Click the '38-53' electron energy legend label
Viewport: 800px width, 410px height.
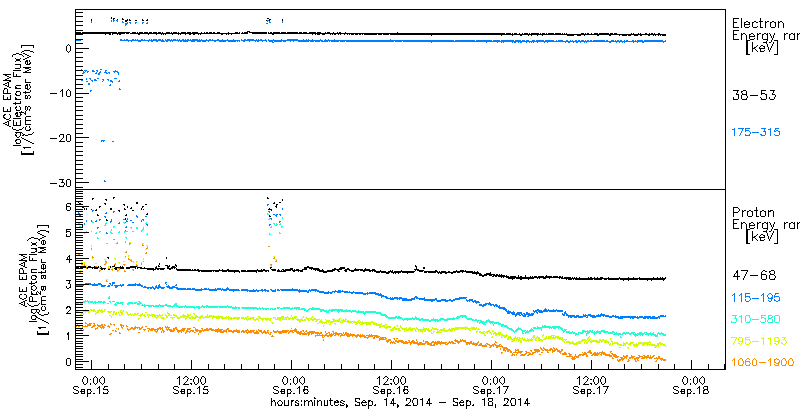coord(754,95)
